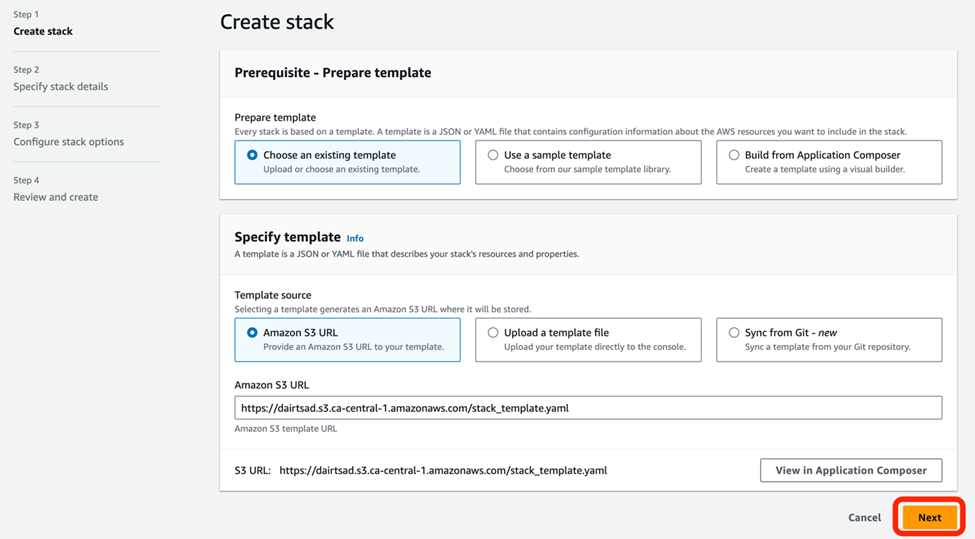This screenshot has height=539, width=975.
Task: Open the Info link beside Specify template
Action: click(355, 238)
